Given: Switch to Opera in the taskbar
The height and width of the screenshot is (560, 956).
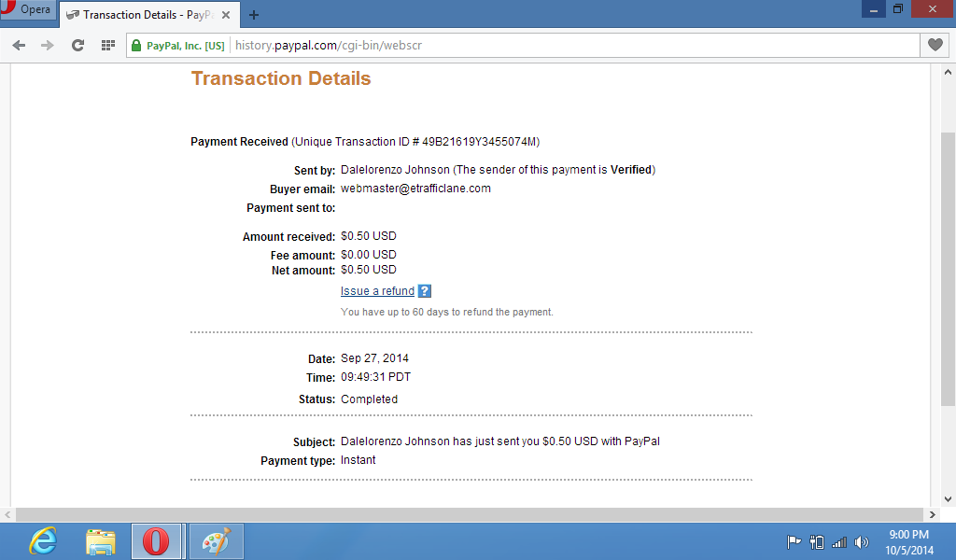Looking at the screenshot, I should click(156, 541).
